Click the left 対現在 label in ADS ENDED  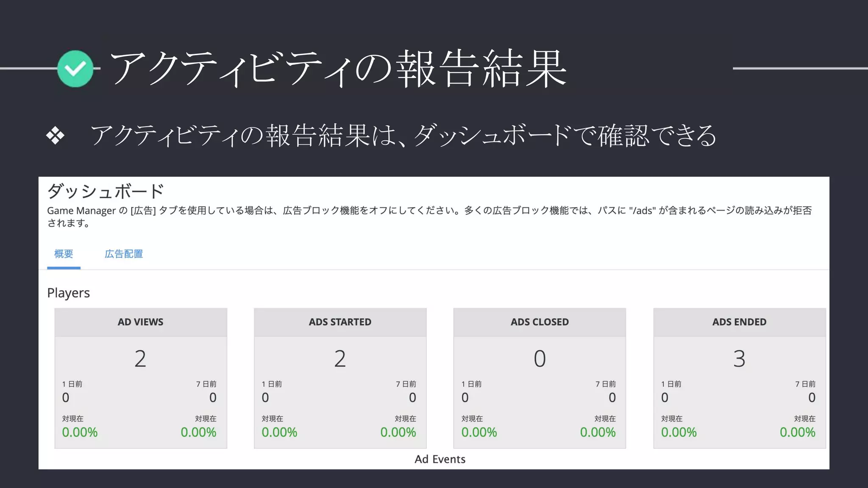pyautogui.click(x=672, y=419)
